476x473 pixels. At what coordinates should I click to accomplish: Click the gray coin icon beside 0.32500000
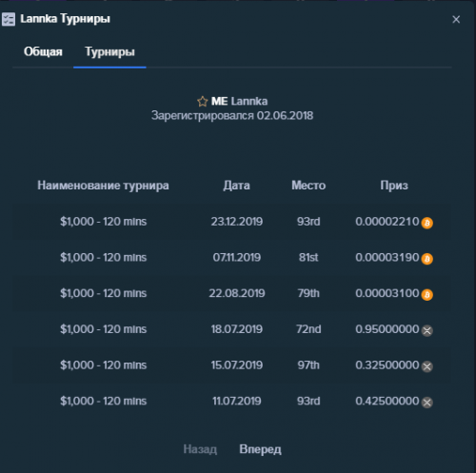point(427,366)
